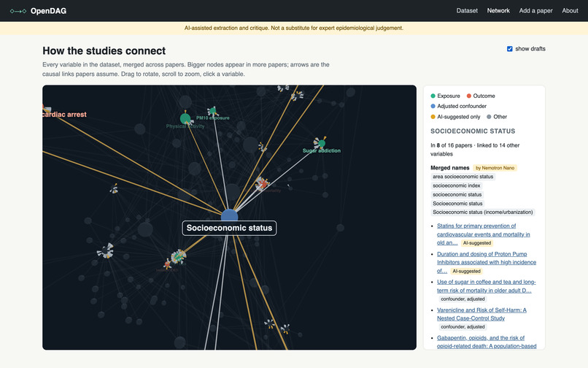Go to the Network tab
The height and width of the screenshot is (368, 588).
[498, 10]
